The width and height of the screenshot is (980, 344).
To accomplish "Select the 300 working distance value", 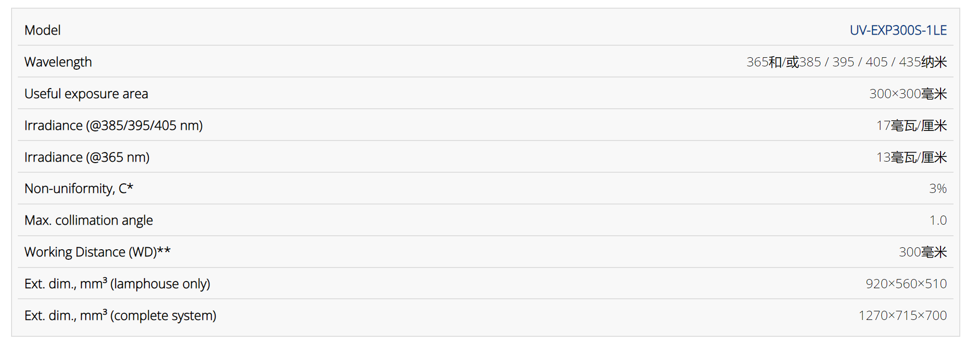I will [923, 252].
